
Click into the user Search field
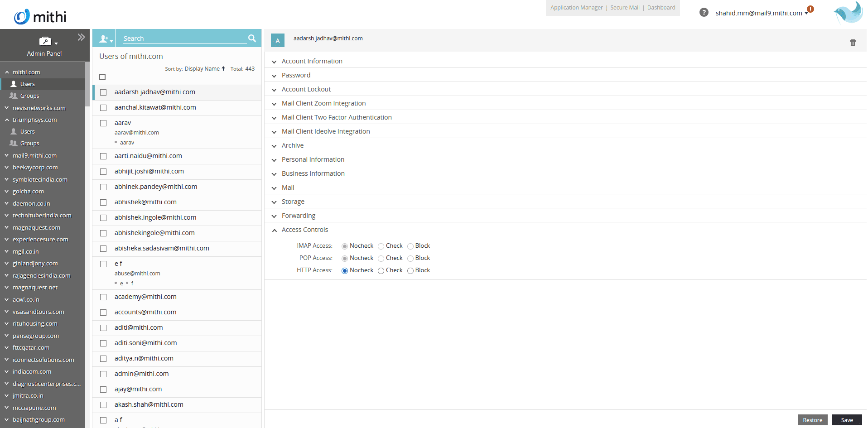click(x=183, y=39)
